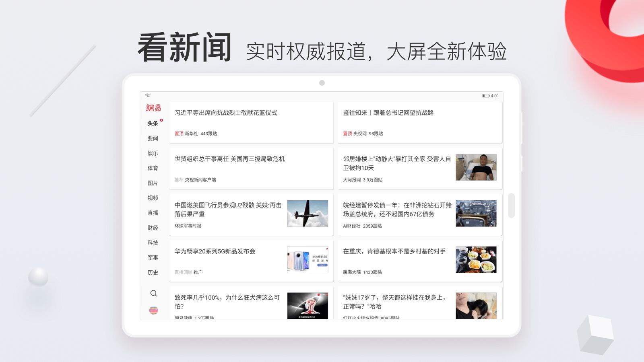The image size is (644, 362).
Task: Switch to the 要闻 tab
Action: (x=153, y=138)
